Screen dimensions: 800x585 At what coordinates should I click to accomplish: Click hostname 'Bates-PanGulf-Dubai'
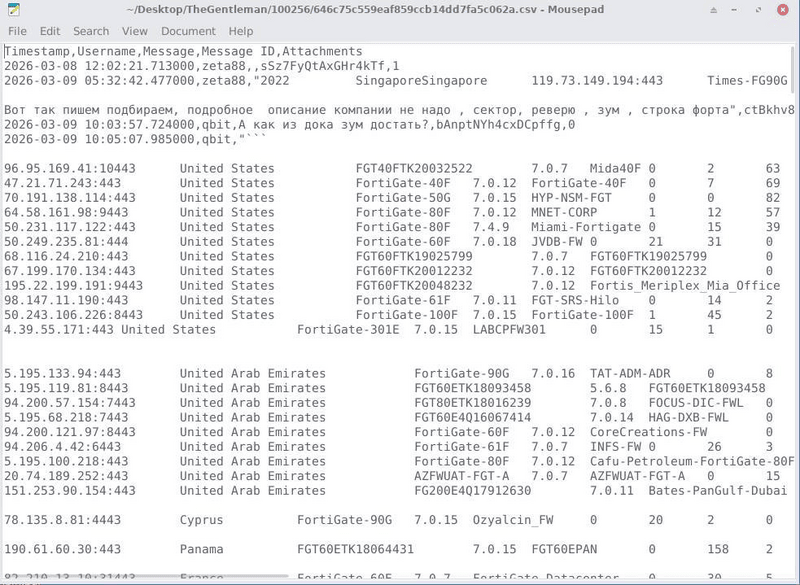[718, 491]
